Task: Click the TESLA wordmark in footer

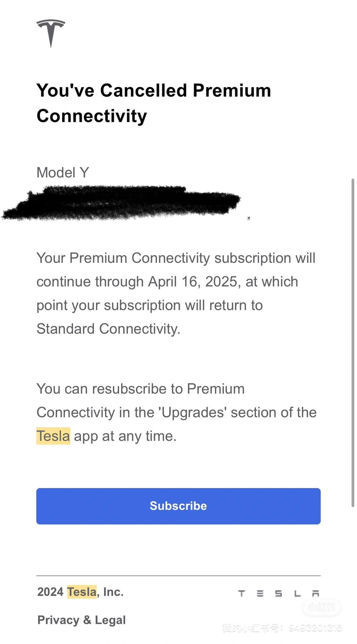Action: 278,593
